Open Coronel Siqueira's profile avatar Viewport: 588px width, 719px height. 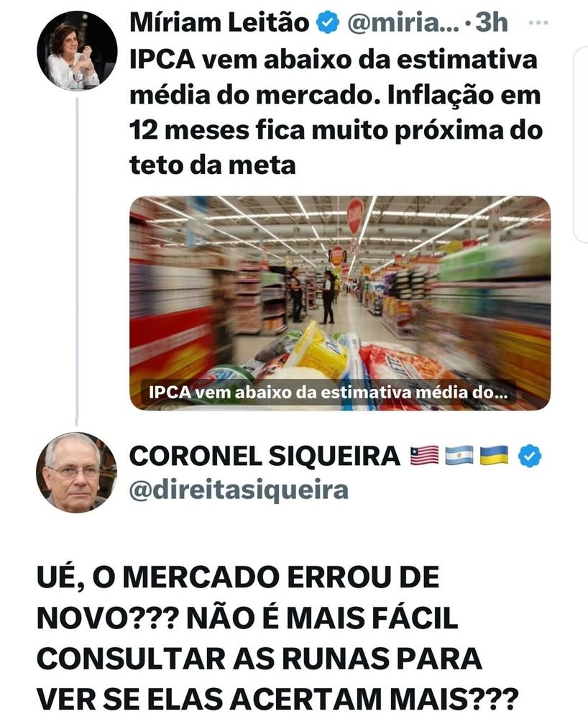76,472
